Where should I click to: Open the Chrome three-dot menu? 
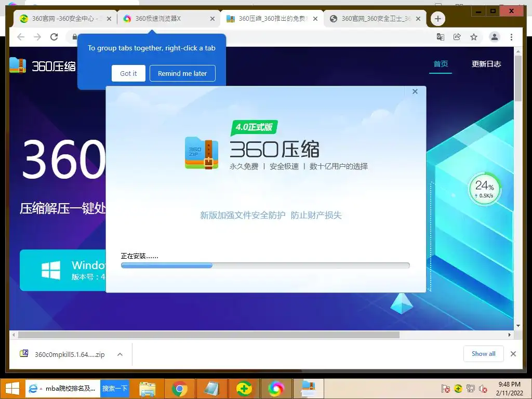point(511,37)
